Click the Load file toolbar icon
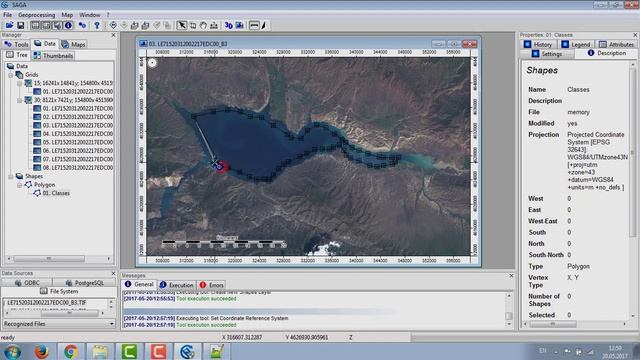This screenshot has width=640, height=360. 9,25
